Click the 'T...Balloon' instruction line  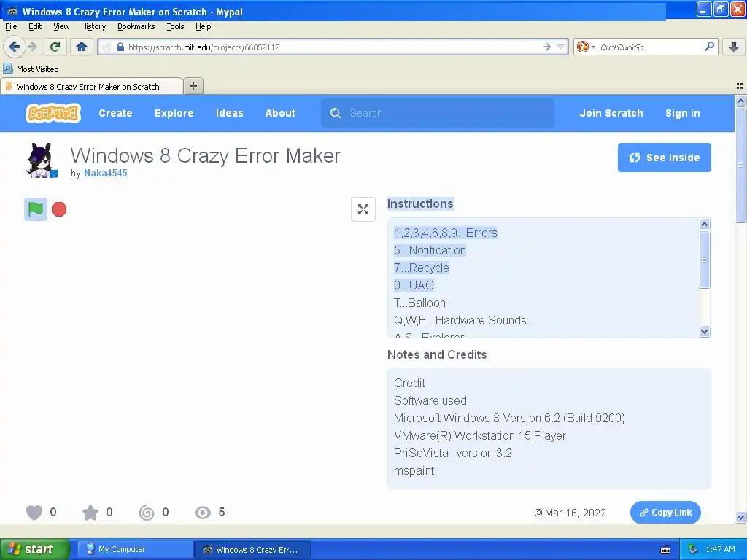419,303
